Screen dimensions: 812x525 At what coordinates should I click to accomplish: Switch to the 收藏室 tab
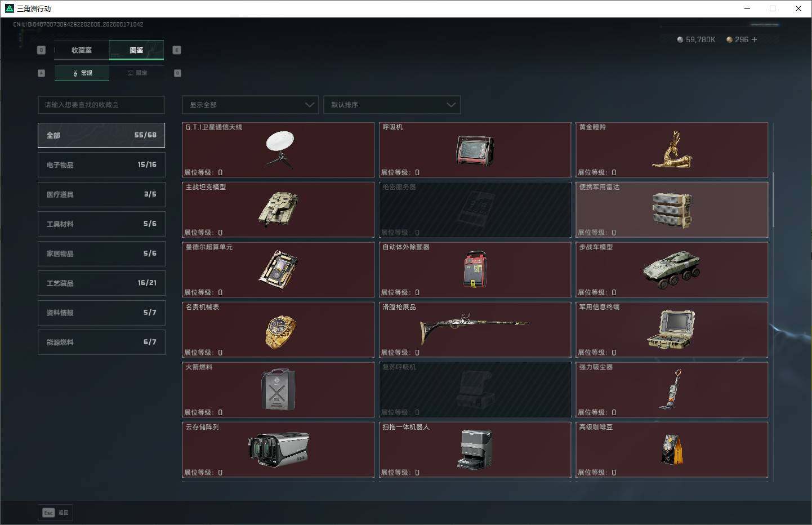[82, 50]
